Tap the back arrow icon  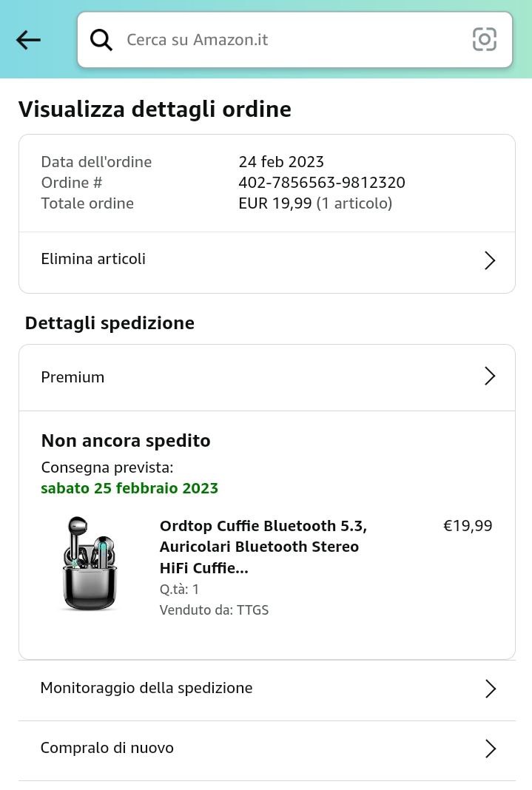point(28,40)
